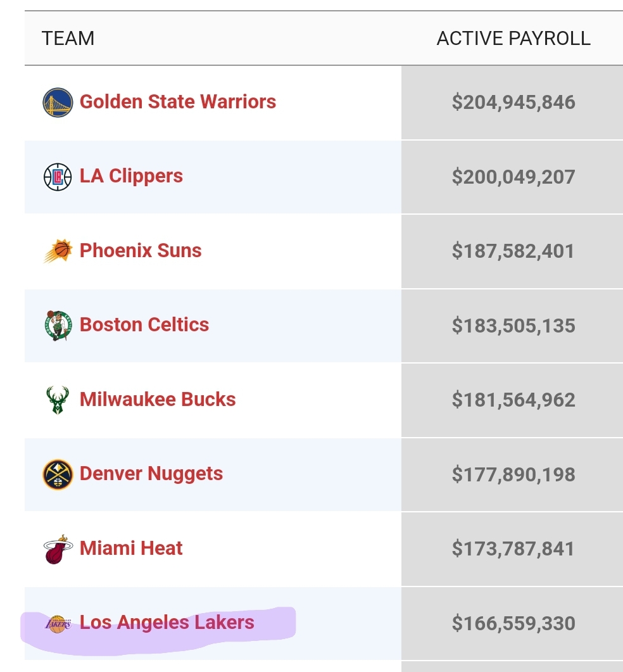Sort by the ACTIVE PAYROLL column header
The width and height of the screenshot is (623, 672).
(x=513, y=39)
